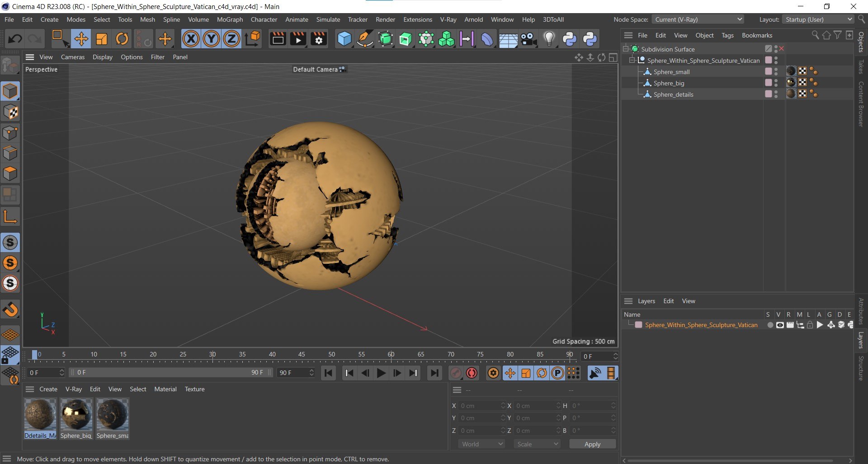The width and height of the screenshot is (868, 464).
Task: Play the animation forward
Action: pos(381,373)
